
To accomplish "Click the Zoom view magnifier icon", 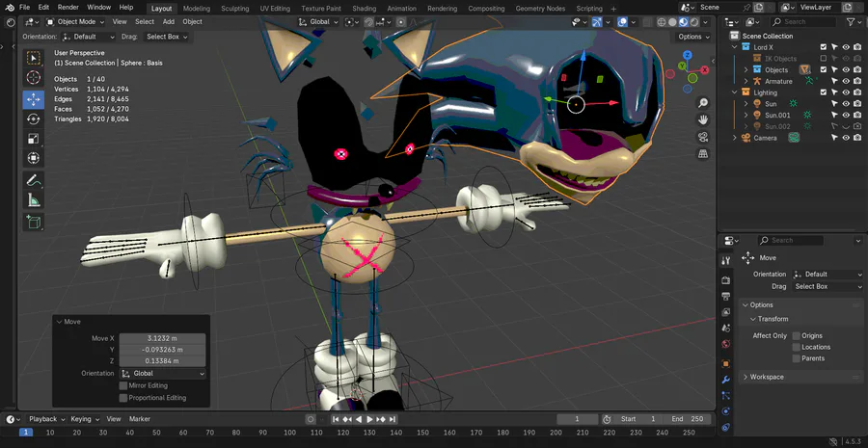I will (x=703, y=103).
